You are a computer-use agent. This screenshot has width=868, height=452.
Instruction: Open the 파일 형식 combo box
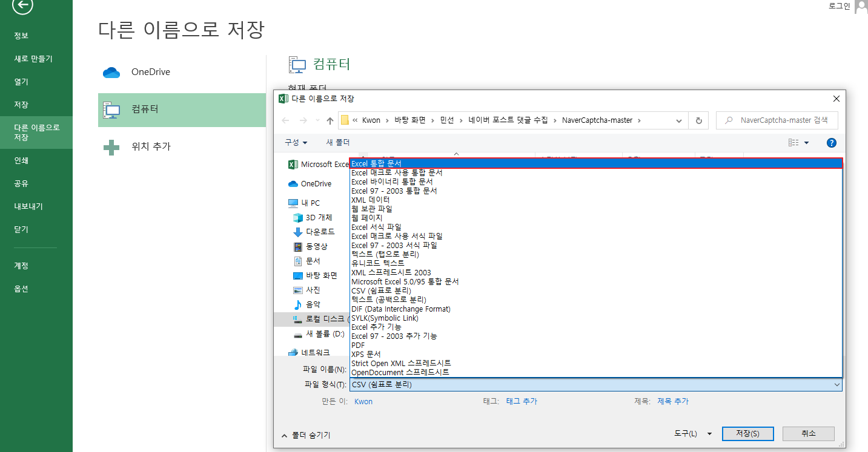pyautogui.click(x=596, y=385)
